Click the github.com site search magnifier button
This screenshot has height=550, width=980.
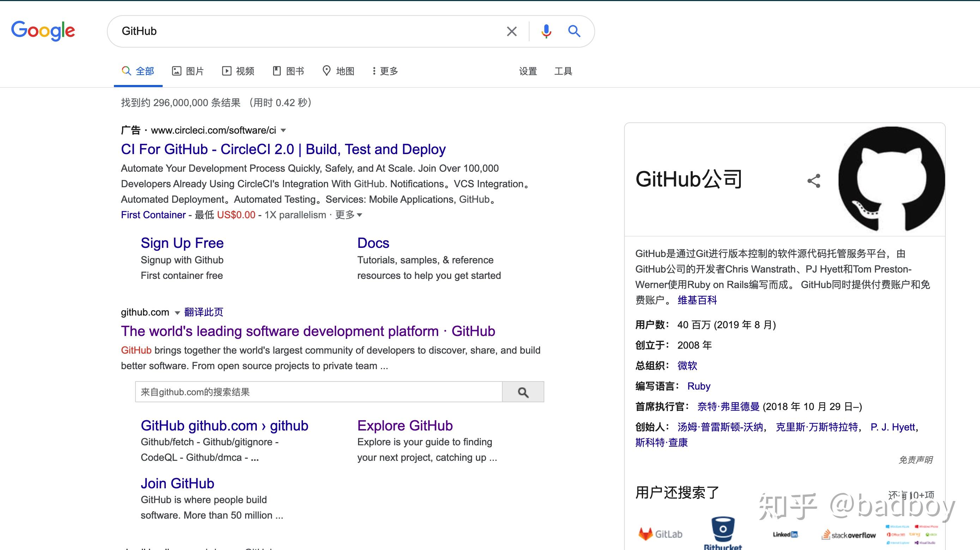[523, 392]
